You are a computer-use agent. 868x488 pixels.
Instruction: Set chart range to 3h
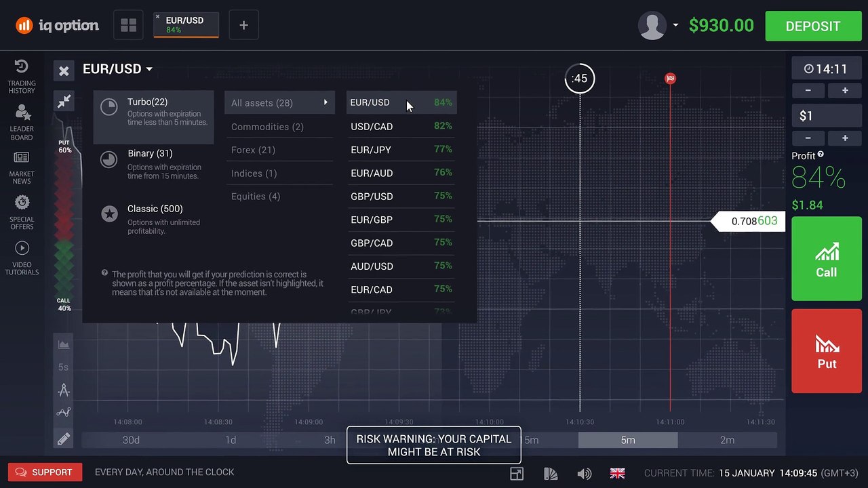[330, 440]
